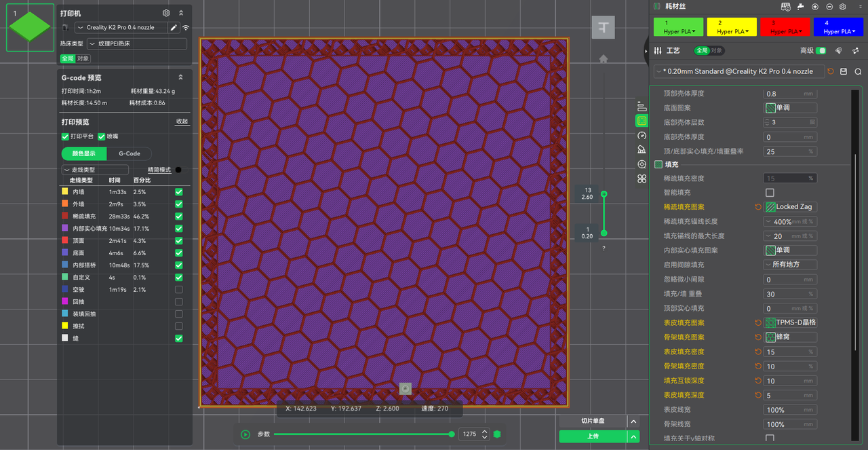
Task: Select 对象 tab in process panel
Action: click(x=717, y=51)
